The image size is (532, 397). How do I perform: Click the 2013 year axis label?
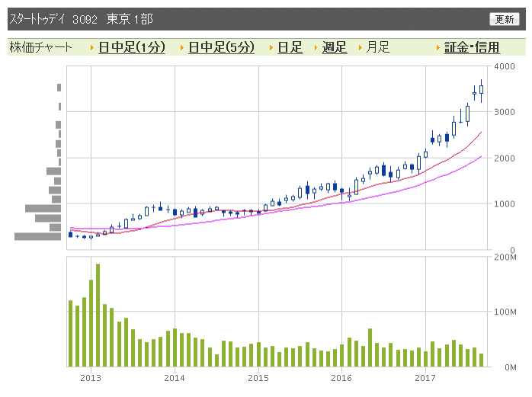point(91,378)
